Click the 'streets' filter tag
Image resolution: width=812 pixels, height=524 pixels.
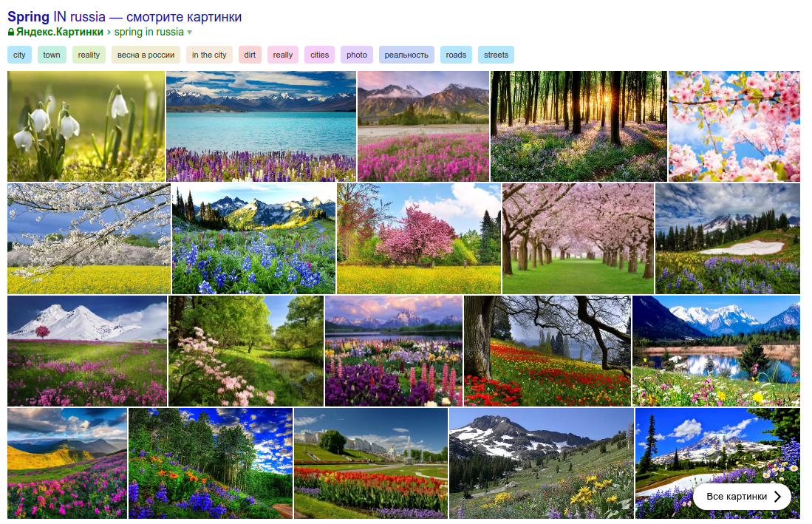(x=496, y=55)
